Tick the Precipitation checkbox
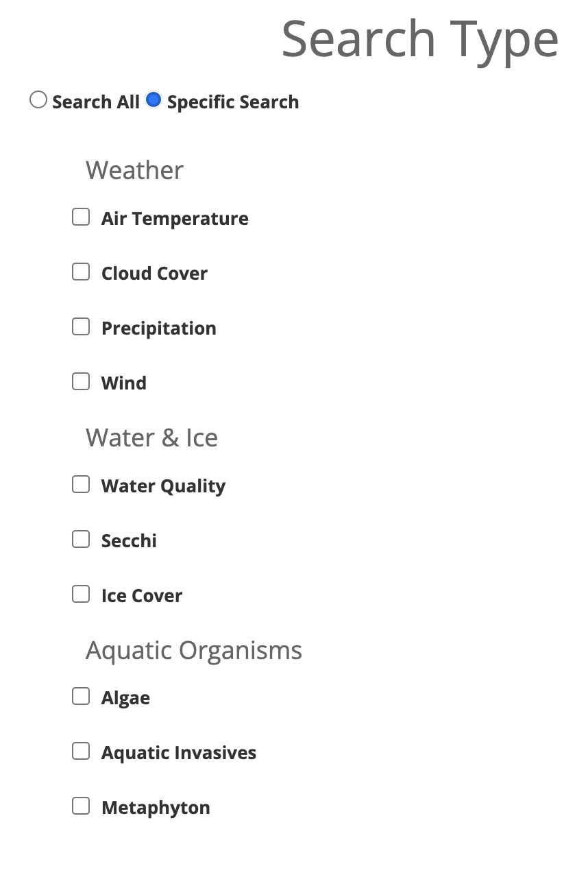This screenshot has width=588, height=875. (x=81, y=327)
